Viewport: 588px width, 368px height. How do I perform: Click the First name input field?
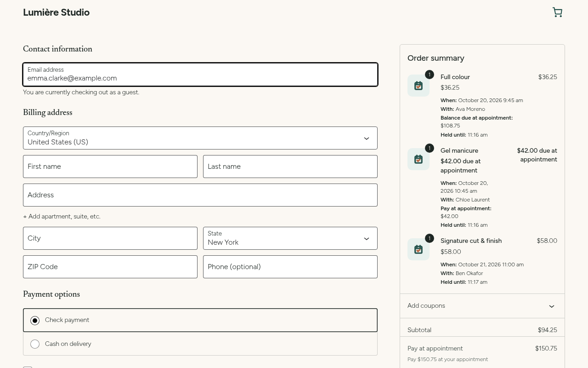(110, 167)
